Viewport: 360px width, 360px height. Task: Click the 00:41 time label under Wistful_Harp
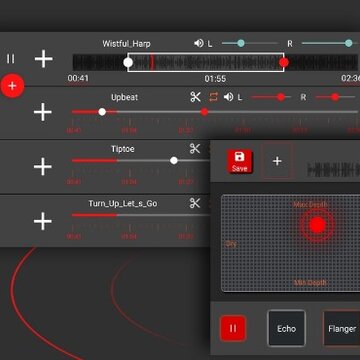(78, 78)
